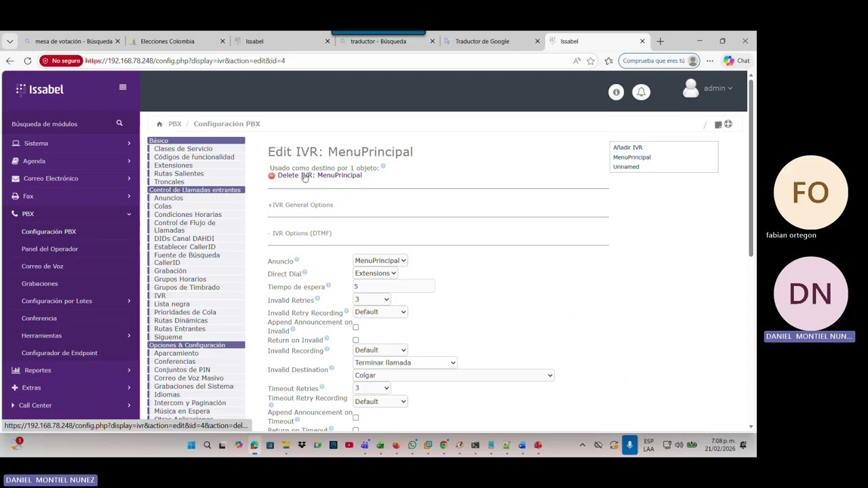The width and height of the screenshot is (868, 488).
Task: Open Rutas Entrantes in the PBX menu
Action: 180,329
